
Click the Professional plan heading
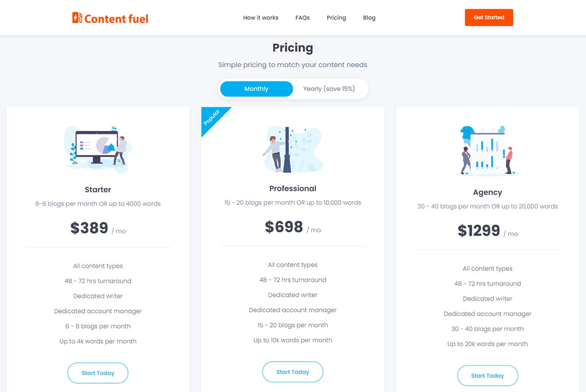pyautogui.click(x=293, y=188)
